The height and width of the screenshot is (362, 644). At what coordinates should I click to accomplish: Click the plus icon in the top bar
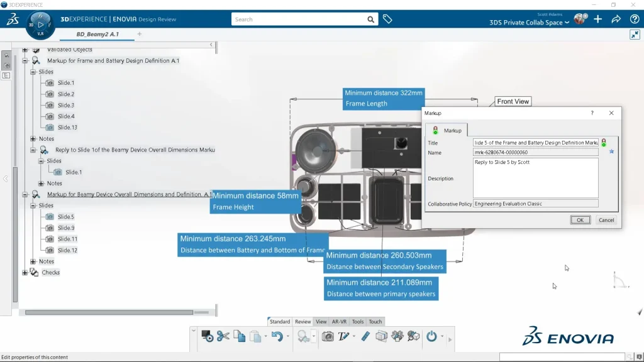597,19
